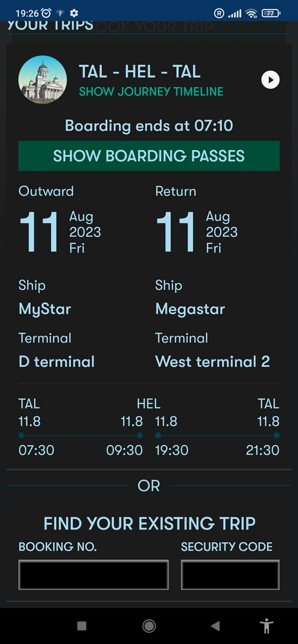The image size is (298, 644).
Task: Tap the battery indicator icon
Action: point(271,13)
